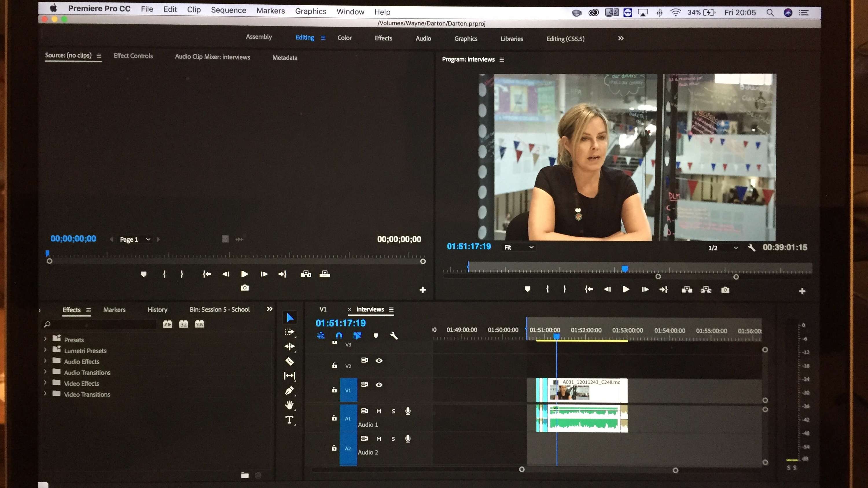Open the Fit zoom level dropdown
The width and height of the screenshot is (868, 488).
pos(518,247)
